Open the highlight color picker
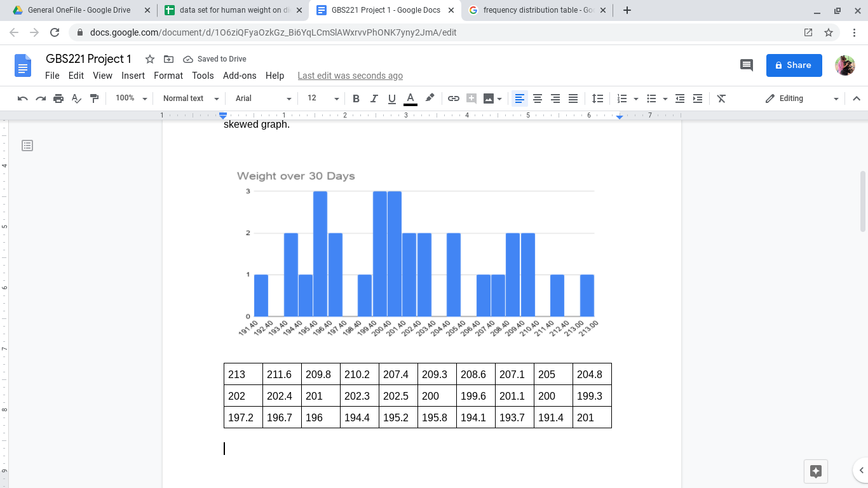This screenshot has height=488, width=868. tap(430, 98)
